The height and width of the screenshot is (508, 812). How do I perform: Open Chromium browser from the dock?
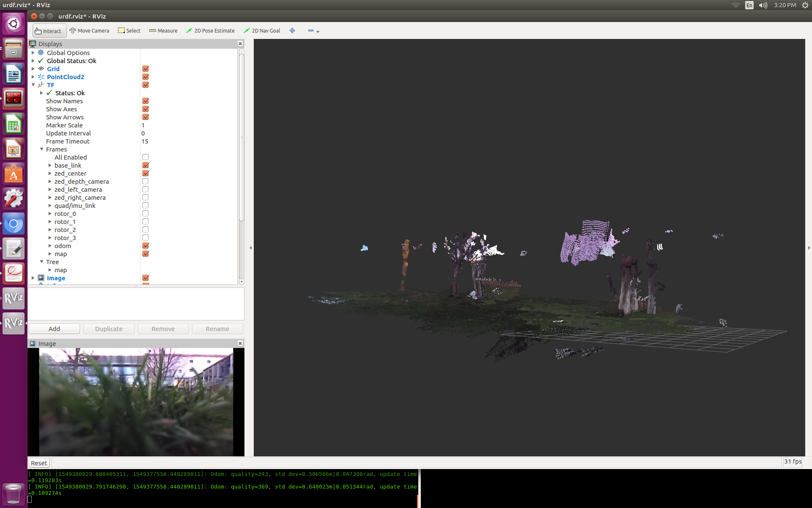(14, 224)
